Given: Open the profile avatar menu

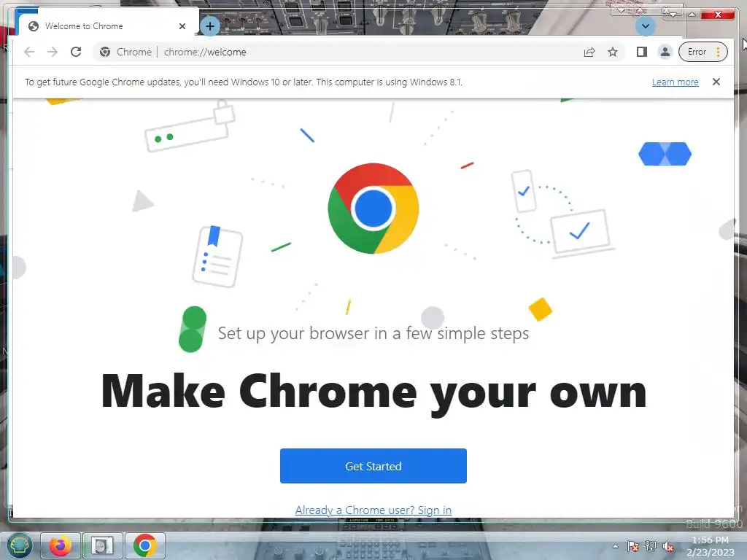Looking at the screenshot, I should pyautogui.click(x=665, y=52).
